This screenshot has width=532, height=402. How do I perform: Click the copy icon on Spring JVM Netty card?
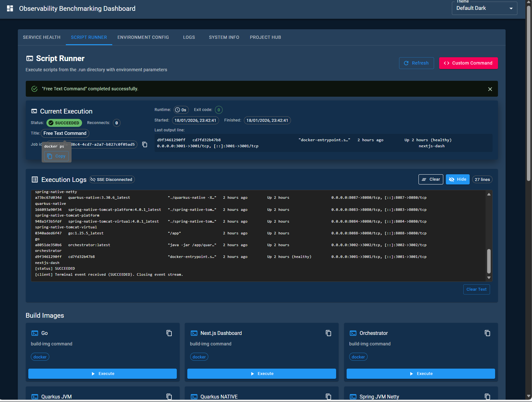pos(487,397)
